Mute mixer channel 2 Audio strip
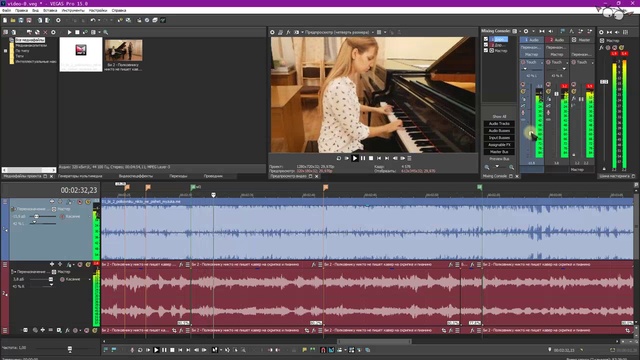Image resolution: width=640 pixels, height=360 pixels. (x=548, y=84)
